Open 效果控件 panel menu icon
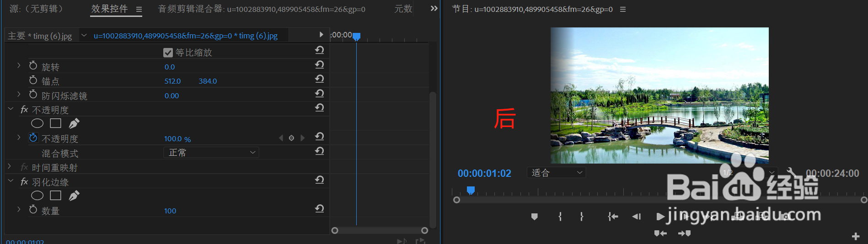This screenshot has width=868, height=244. point(139,9)
